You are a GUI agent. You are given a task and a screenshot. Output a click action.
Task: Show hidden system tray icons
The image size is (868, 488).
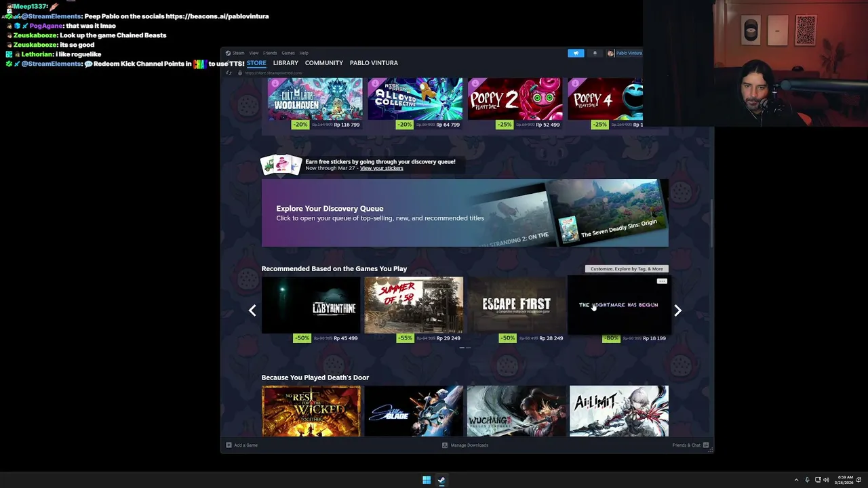pyautogui.click(x=796, y=480)
